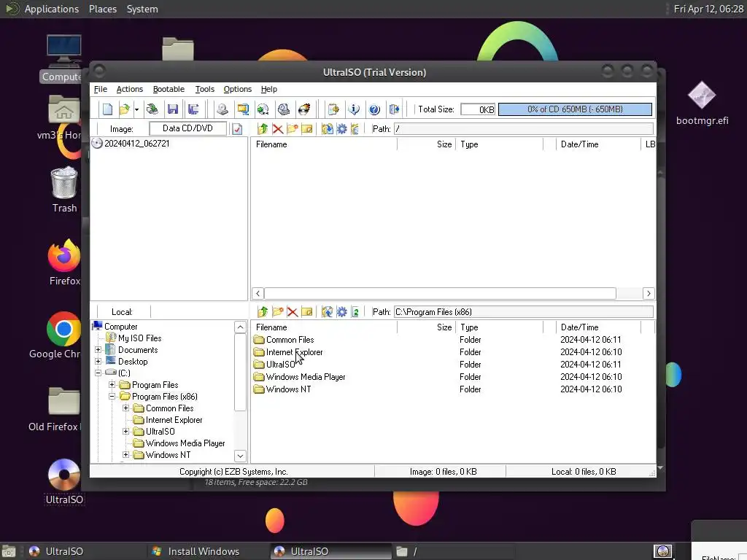Click the gear icon in local toolbar

(x=341, y=312)
